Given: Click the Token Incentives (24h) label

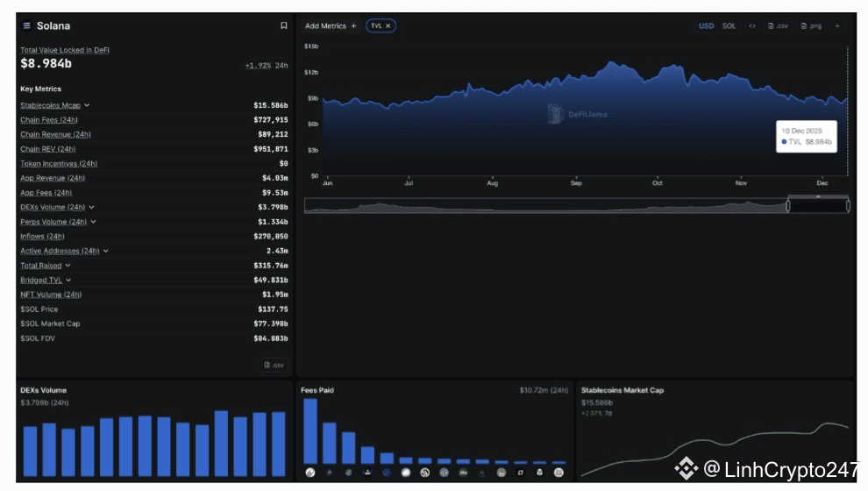Looking at the screenshot, I should (59, 163).
